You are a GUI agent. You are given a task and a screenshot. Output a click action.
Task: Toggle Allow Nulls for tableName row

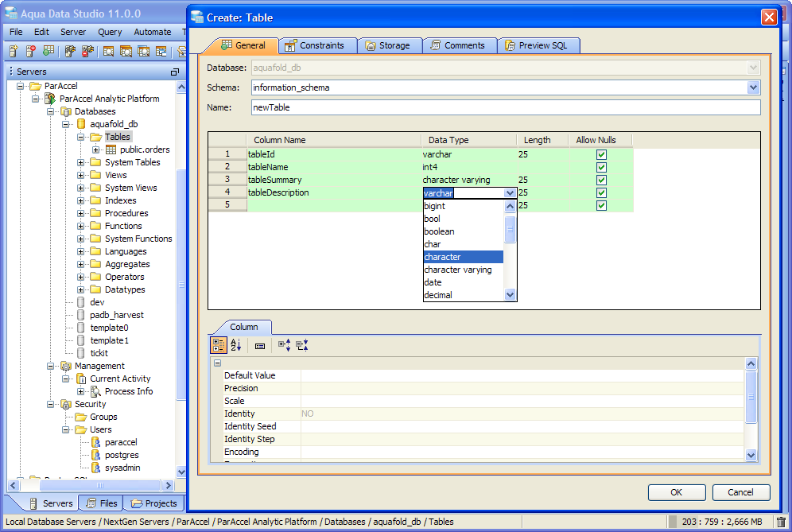[601, 167]
